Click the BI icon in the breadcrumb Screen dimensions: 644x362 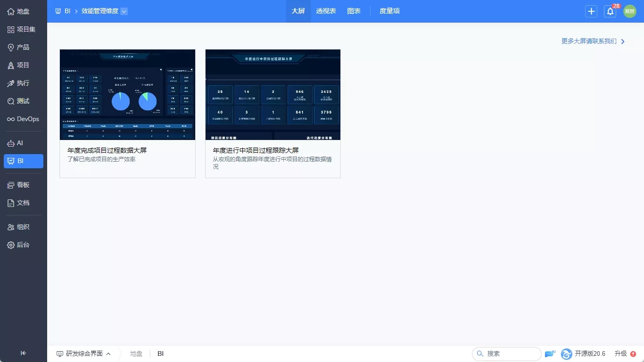[x=58, y=11]
